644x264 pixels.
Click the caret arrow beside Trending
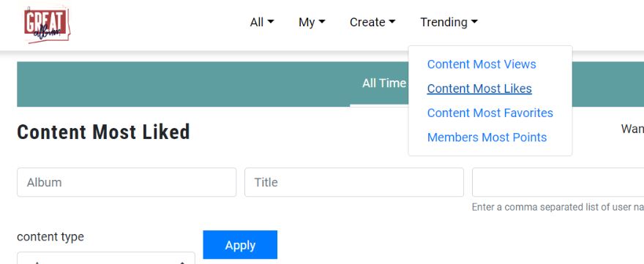474,22
